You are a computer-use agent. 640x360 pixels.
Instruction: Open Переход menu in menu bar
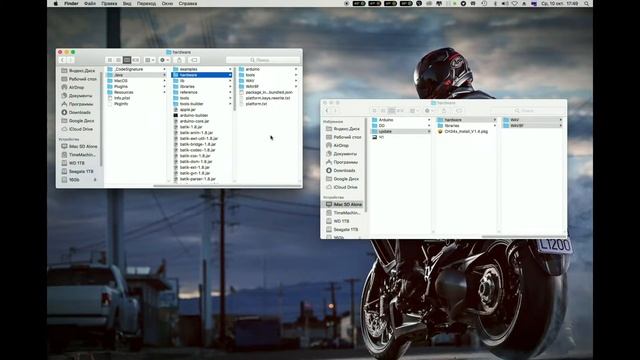pyautogui.click(x=146, y=3)
